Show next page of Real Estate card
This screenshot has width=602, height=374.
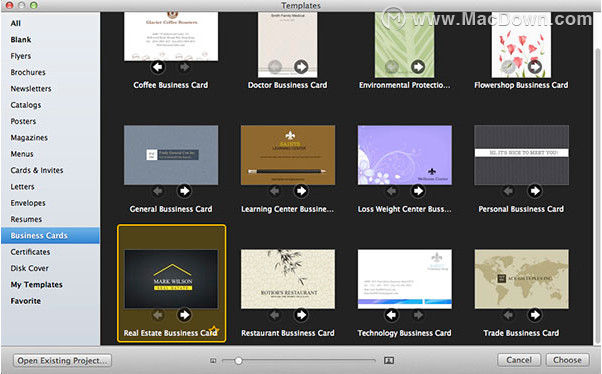(184, 315)
